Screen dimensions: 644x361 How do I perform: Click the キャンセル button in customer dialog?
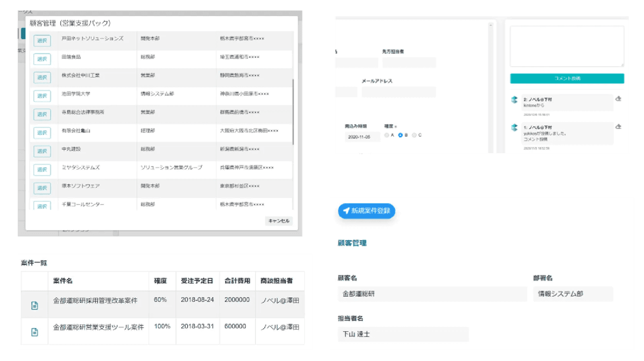tap(279, 221)
